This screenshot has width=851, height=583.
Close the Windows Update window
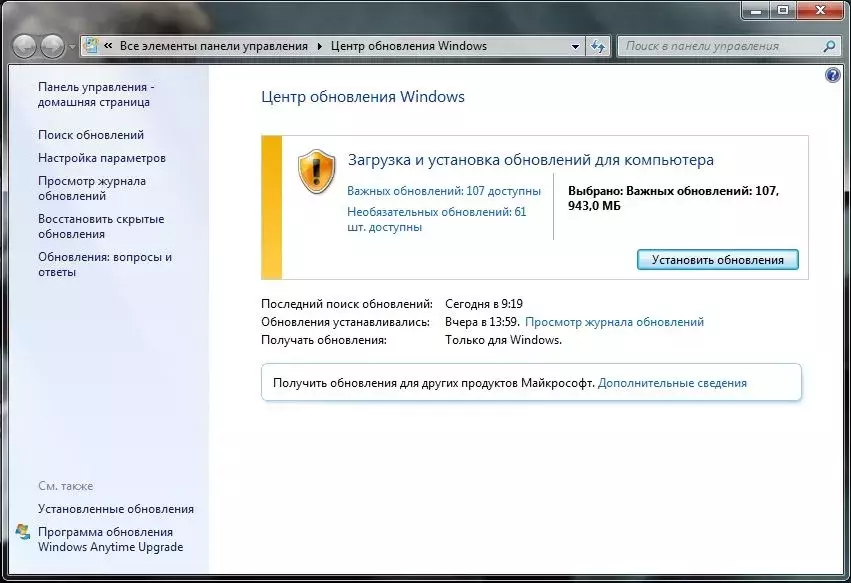click(821, 10)
